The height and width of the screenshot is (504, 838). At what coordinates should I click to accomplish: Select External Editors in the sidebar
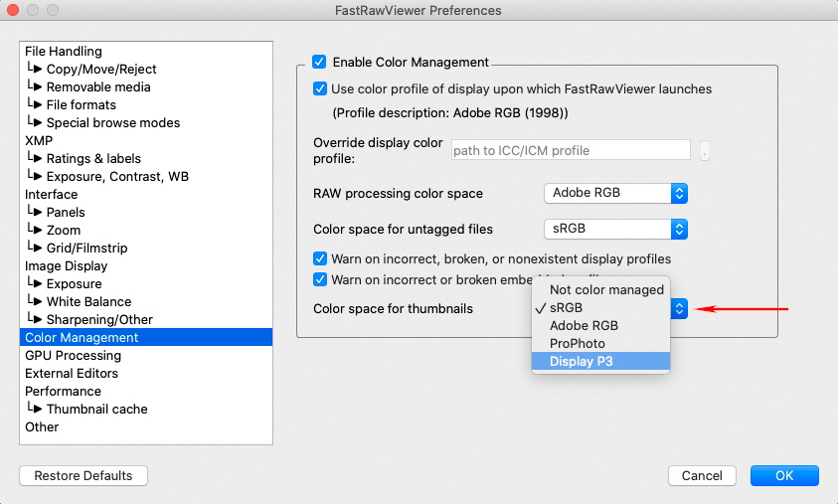pyautogui.click(x=72, y=374)
